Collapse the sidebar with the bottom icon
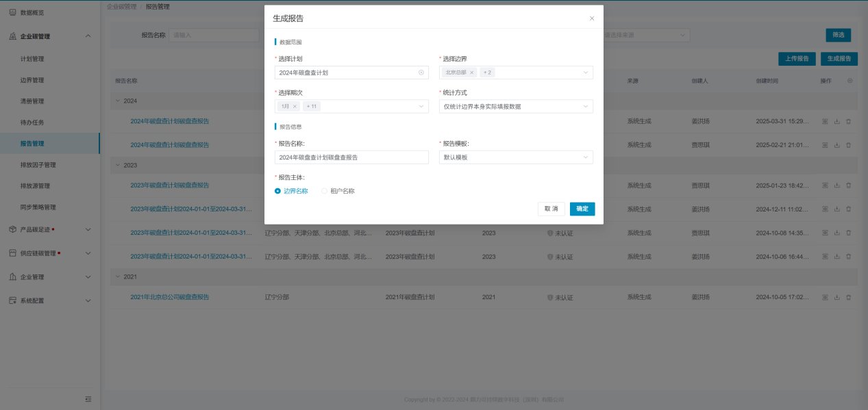 88,399
